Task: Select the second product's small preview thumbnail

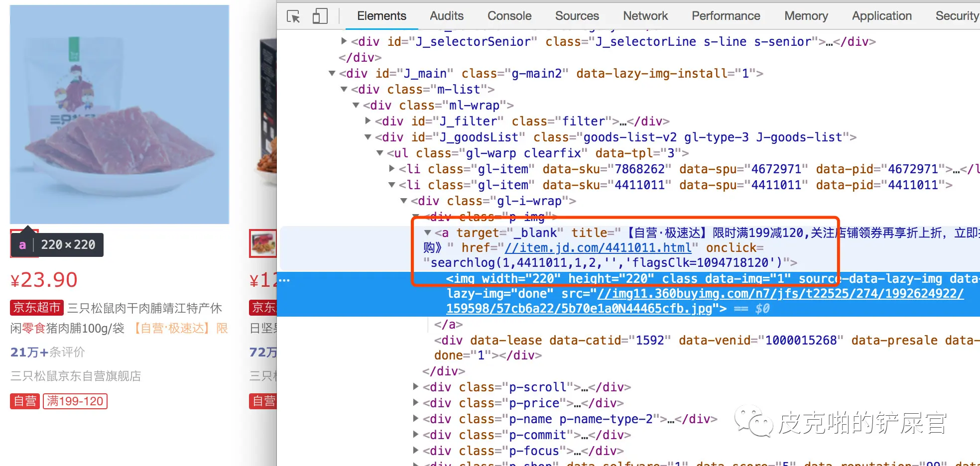Action: click(x=263, y=244)
